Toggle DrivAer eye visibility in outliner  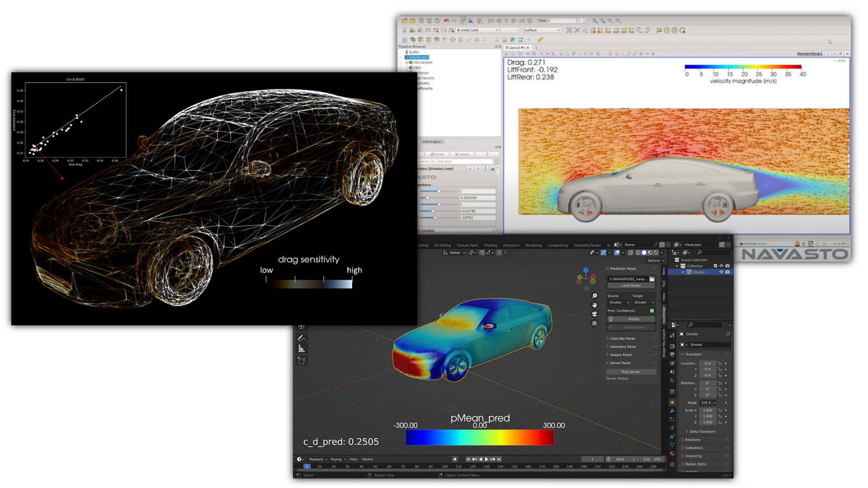721,272
